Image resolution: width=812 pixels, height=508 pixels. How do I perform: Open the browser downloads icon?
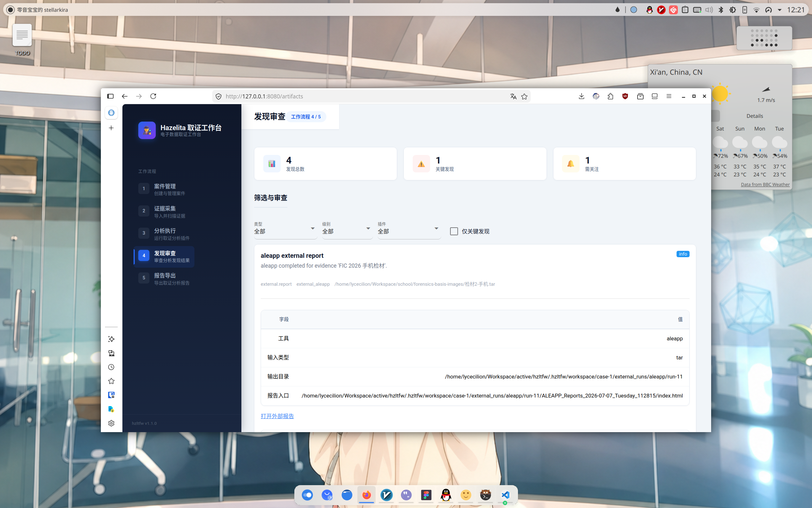(x=581, y=97)
